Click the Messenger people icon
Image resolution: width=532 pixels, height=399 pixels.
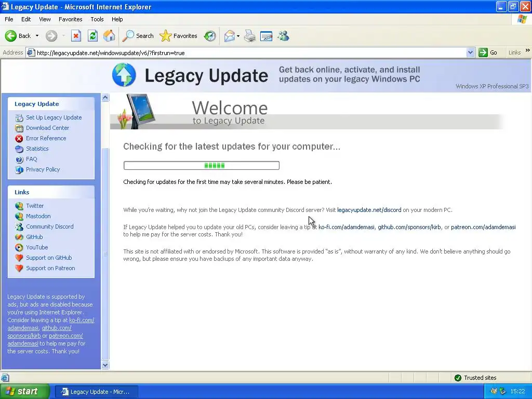[x=283, y=36]
